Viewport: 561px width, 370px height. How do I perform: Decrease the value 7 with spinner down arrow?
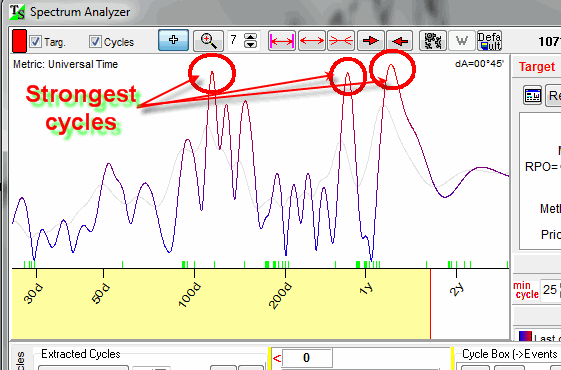[250, 44]
